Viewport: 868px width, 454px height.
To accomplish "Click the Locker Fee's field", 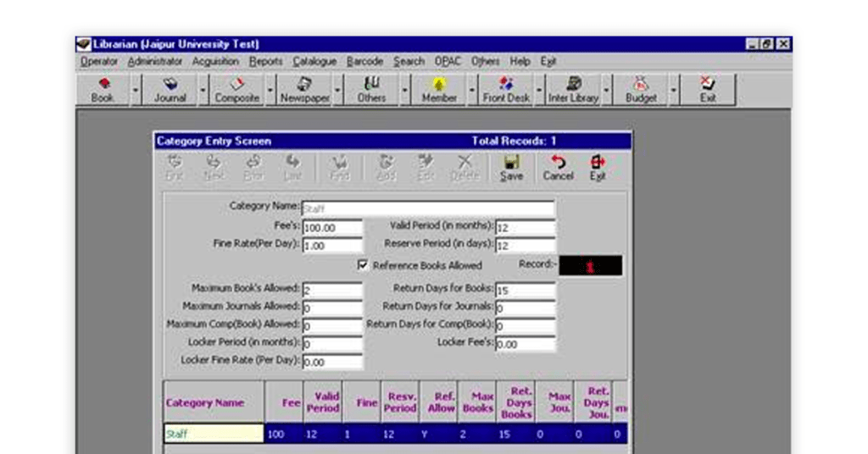I will [525, 344].
